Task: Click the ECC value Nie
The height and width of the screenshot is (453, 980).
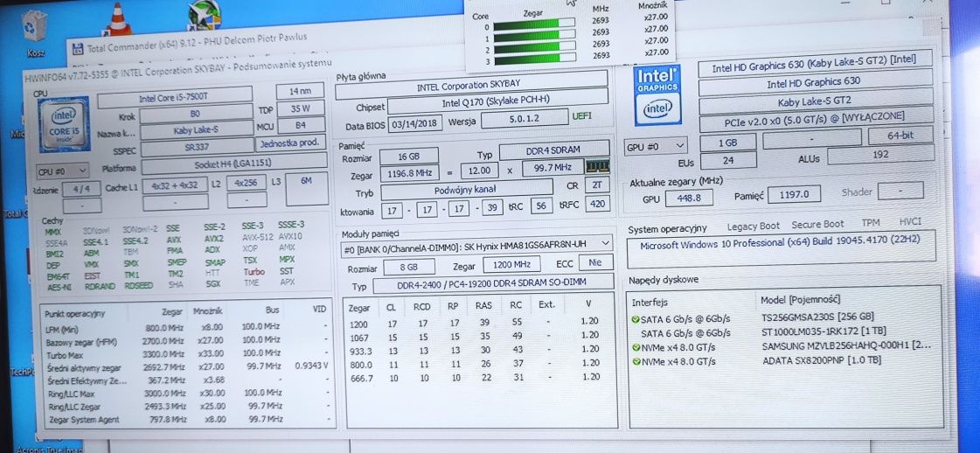Action: pyautogui.click(x=595, y=262)
